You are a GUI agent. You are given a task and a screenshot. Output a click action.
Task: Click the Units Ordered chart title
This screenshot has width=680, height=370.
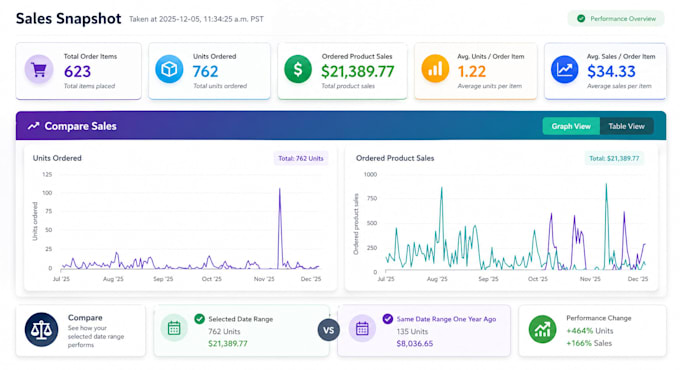coord(57,158)
